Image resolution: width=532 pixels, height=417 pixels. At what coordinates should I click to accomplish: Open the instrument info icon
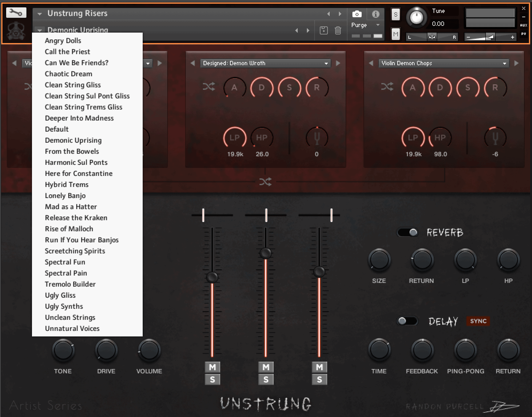coord(375,14)
